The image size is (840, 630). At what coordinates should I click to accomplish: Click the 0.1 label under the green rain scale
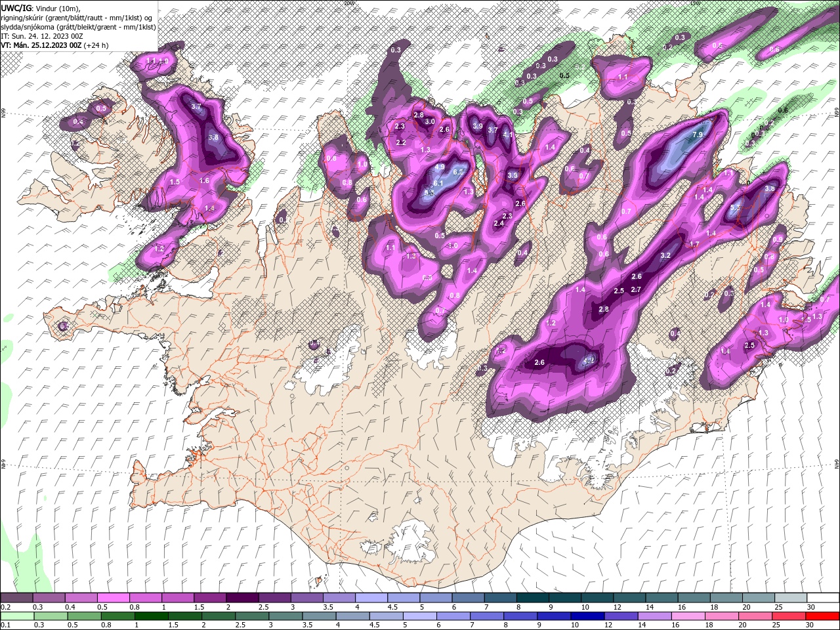(5, 625)
